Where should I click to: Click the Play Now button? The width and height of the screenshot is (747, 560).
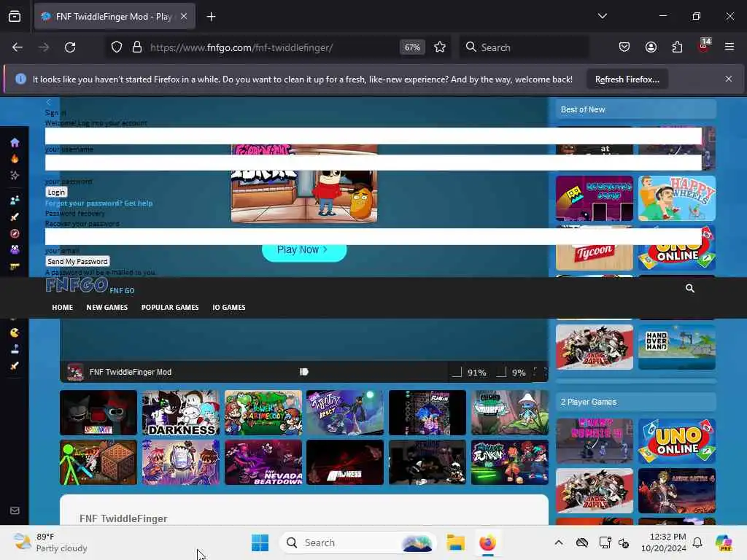tap(304, 250)
